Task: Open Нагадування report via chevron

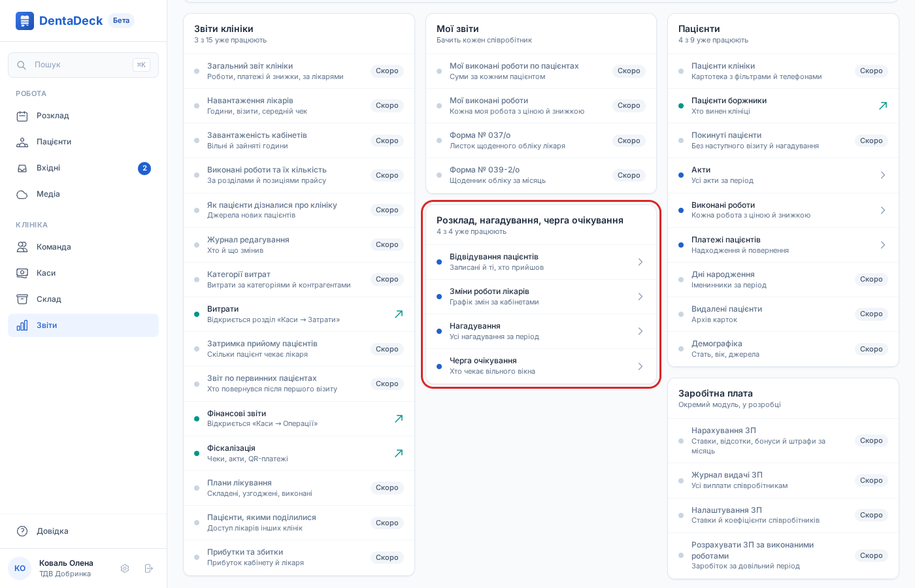Action: point(640,331)
